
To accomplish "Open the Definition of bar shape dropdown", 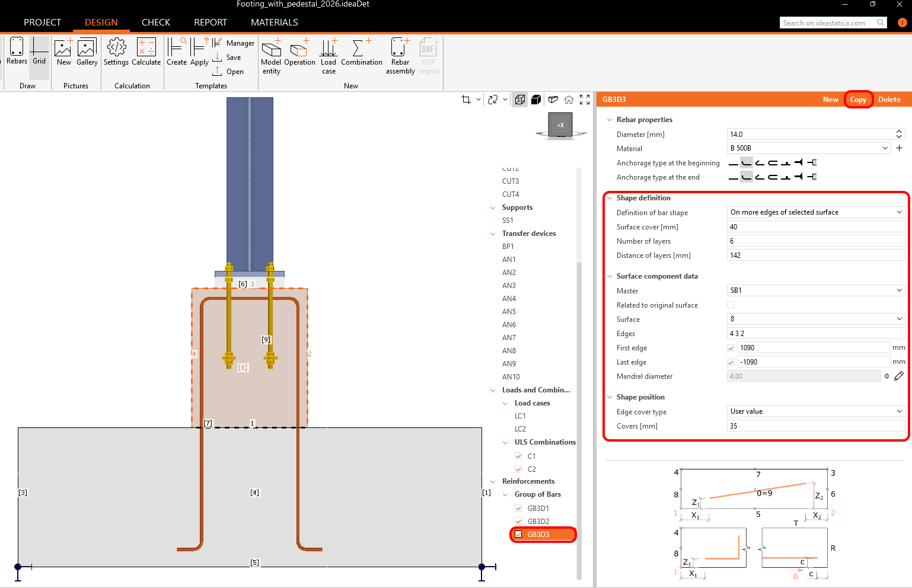I will (815, 212).
